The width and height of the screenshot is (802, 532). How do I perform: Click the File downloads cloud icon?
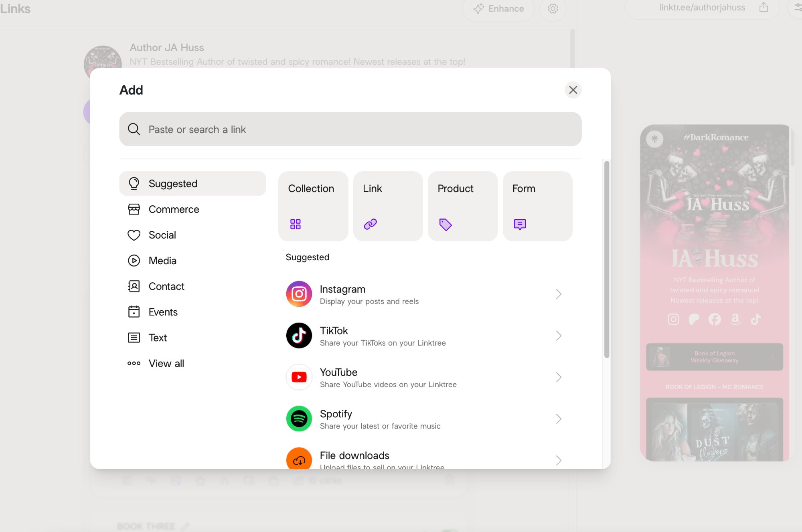coord(299,459)
